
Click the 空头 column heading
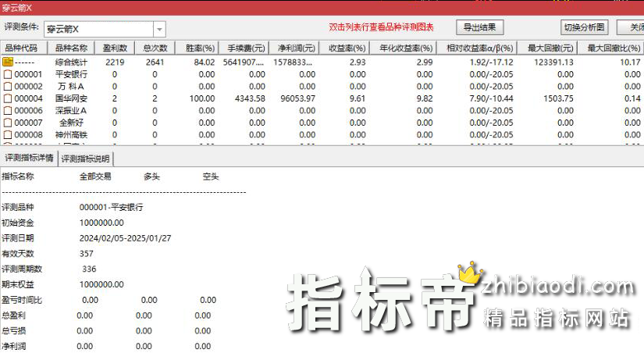point(211,176)
